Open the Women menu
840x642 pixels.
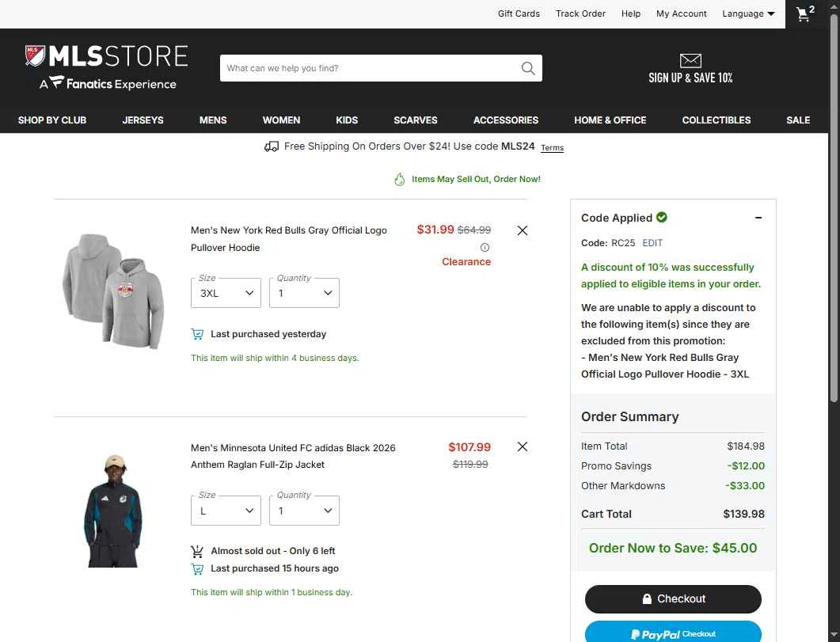coord(281,120)
